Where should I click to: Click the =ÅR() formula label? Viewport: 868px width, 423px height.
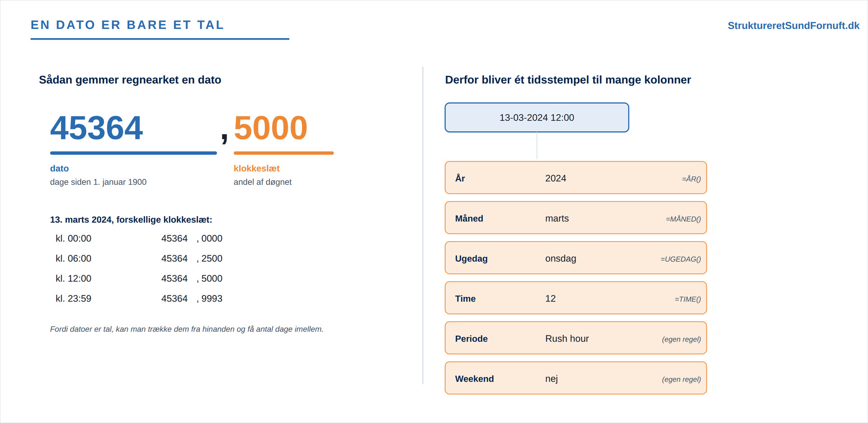(691, 179)
